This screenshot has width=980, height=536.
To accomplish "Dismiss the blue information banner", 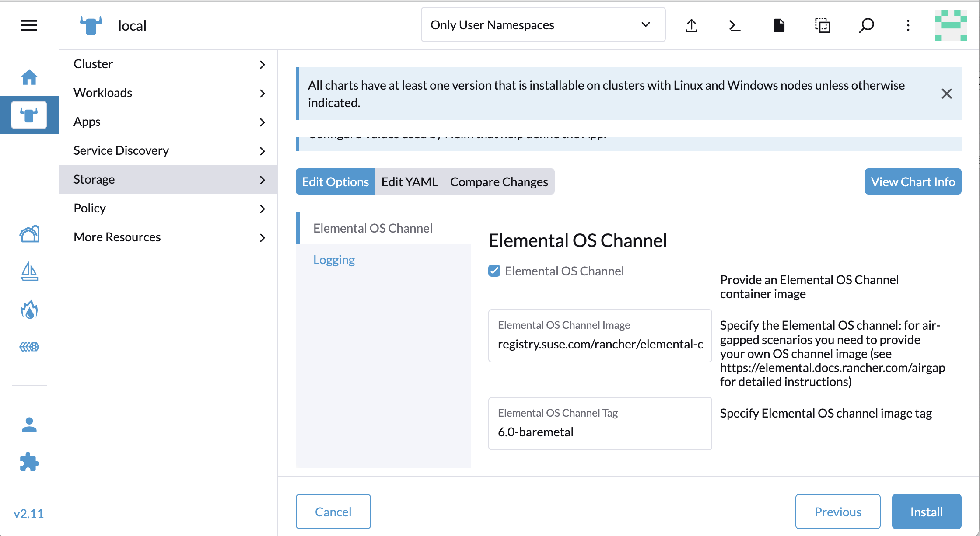I will tap(946, 94).
